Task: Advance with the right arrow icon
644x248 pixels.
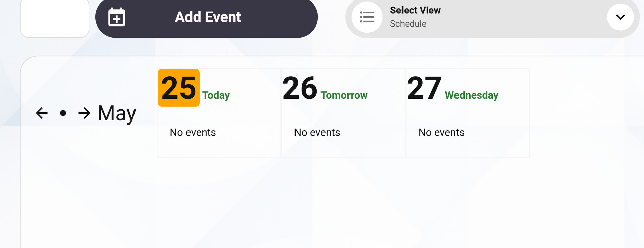Action: 84,113
